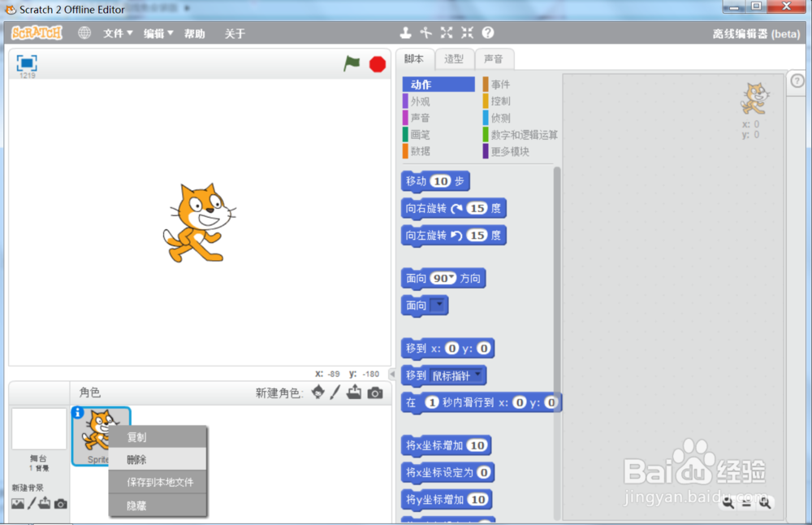Run the project with the green flag

coord(352,63)
